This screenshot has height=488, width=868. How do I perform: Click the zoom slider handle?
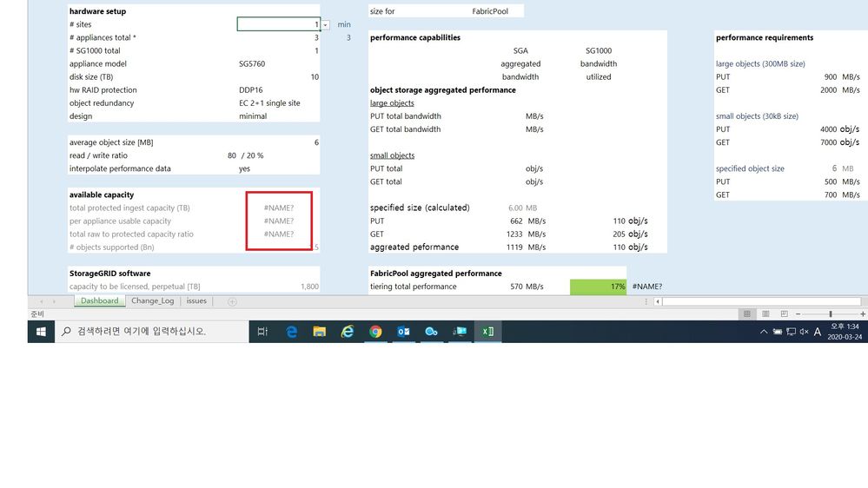pos(831,313)
